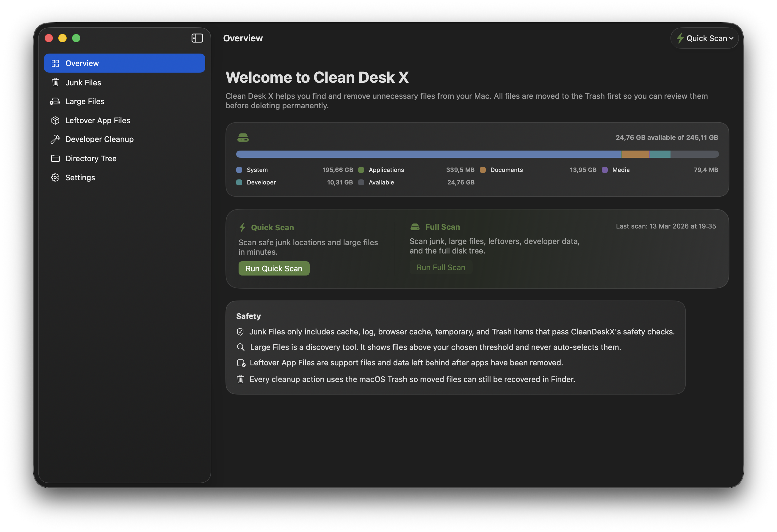The width and height of the screenshot is (777, 532).
Task: Click the Leftover App Files box icon
Action: (55, 121)
